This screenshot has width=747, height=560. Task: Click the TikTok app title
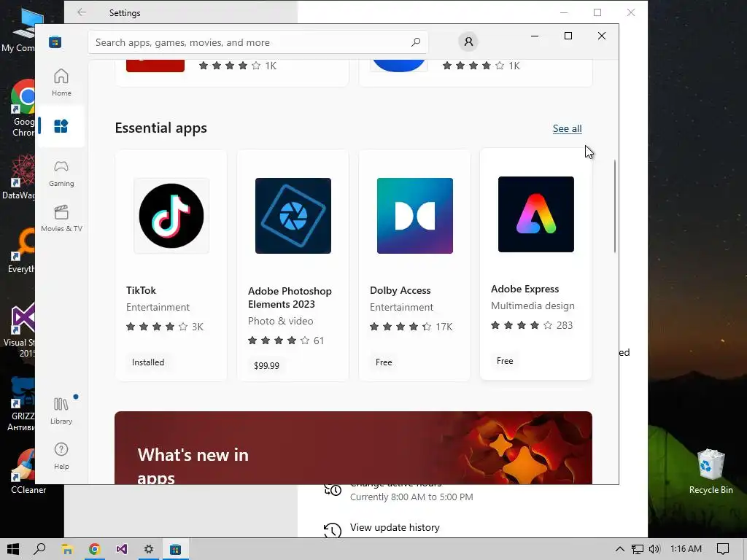(x=141, y=290)
